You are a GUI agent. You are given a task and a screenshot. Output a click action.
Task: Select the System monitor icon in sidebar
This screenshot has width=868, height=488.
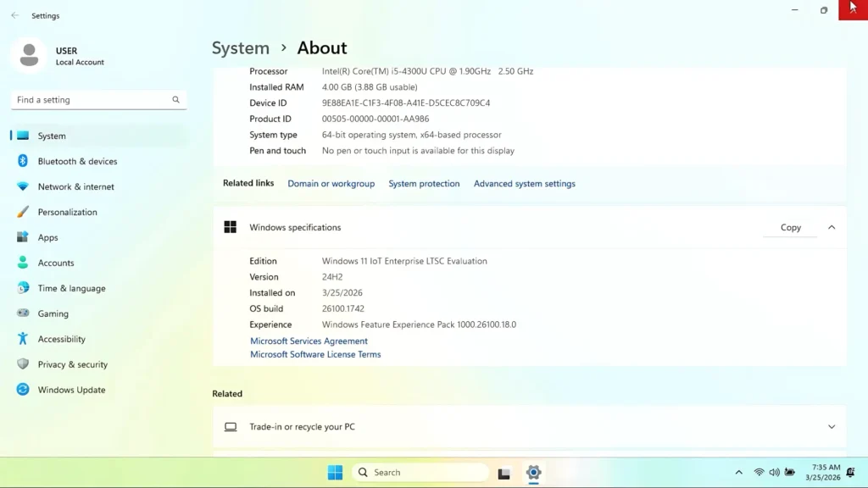click(23, 136)
